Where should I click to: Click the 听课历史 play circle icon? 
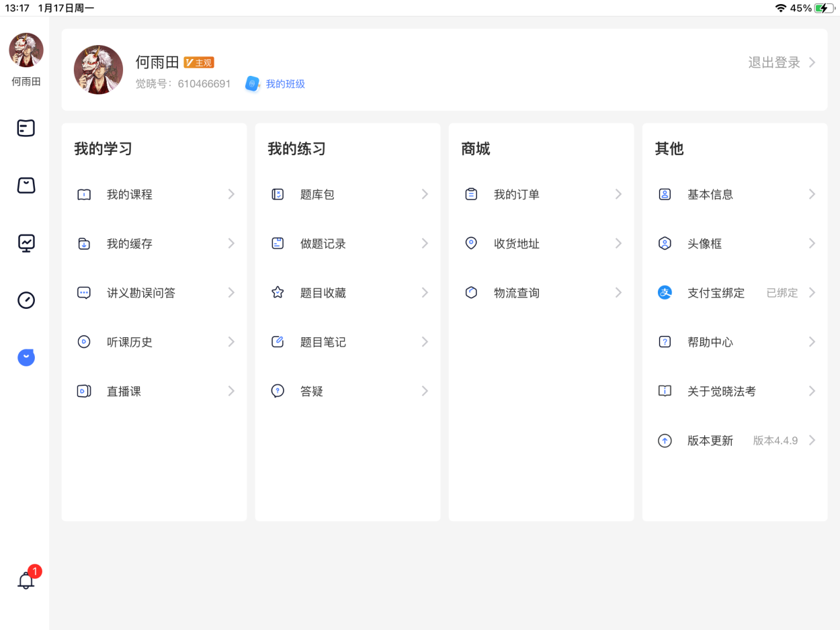84,342
